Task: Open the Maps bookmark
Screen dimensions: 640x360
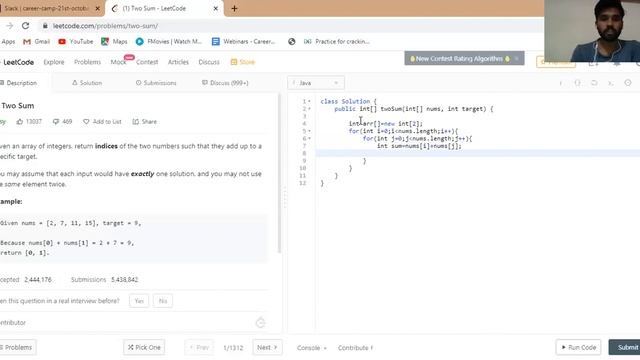Action: (x=114, y=42)
